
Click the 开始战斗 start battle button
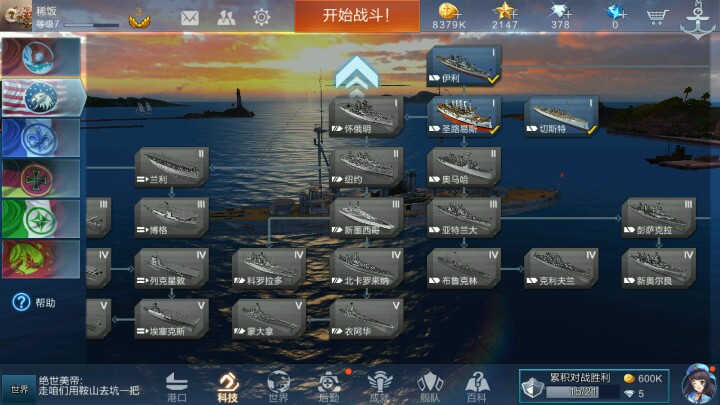tap(357, 16)
